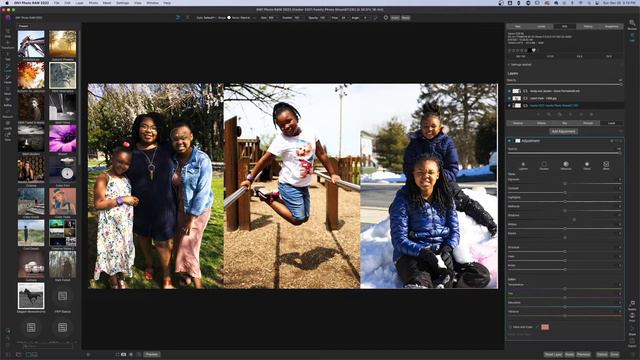Select the Architecture preset thumbnail
Image resolution: width=640 pixels, height=360 pixels.
tap(31, 44)
